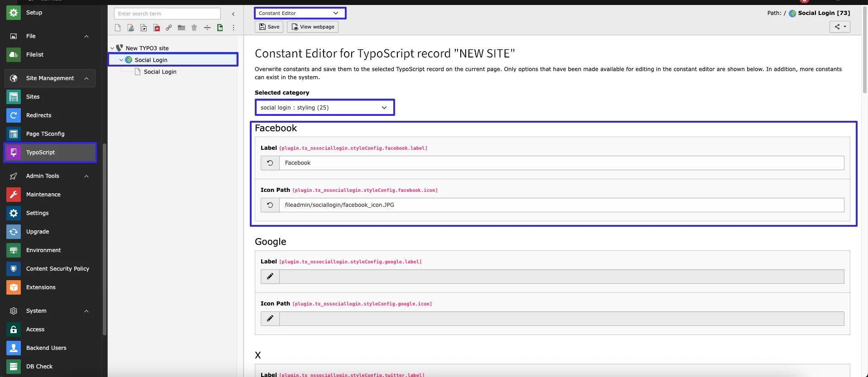Click the pencil to edit Google Icon Path
Viewport: 868px width, 377px height.
(270, 319)
